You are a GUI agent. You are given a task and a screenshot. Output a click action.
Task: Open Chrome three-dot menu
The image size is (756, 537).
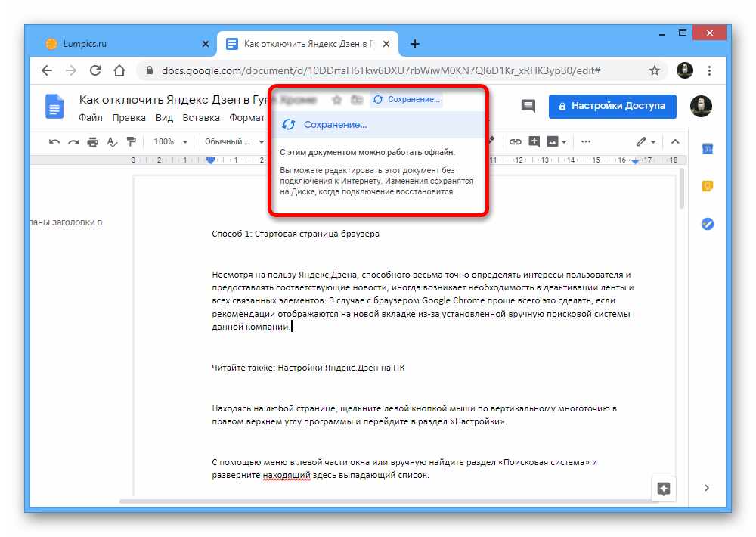coord(709,70)
